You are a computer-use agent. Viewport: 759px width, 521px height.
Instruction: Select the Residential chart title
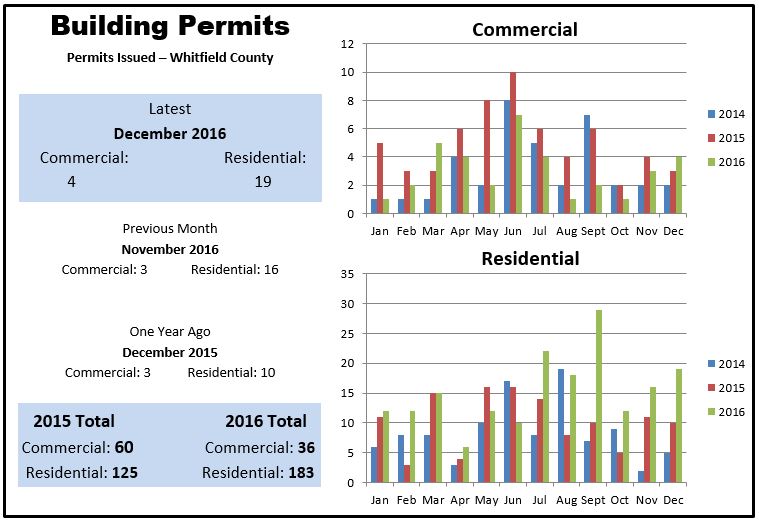[x=530, y=258]
